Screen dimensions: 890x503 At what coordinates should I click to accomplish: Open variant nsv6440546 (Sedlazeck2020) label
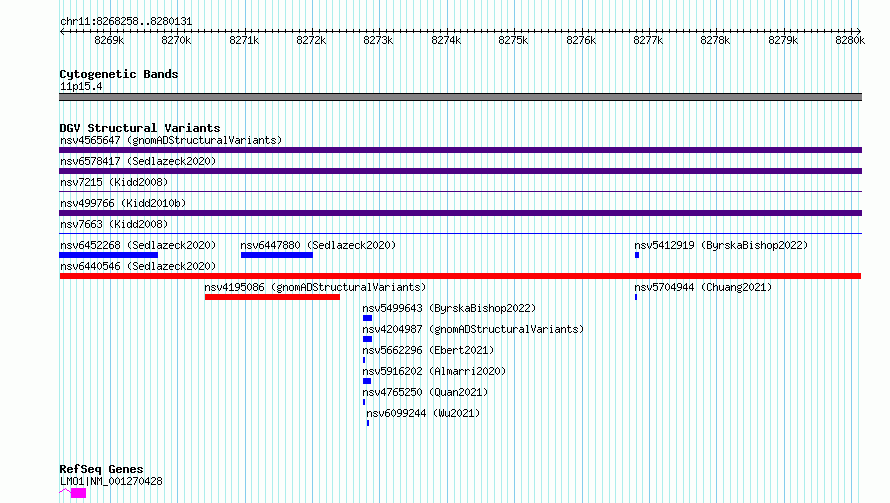click(x=138, y=266)
